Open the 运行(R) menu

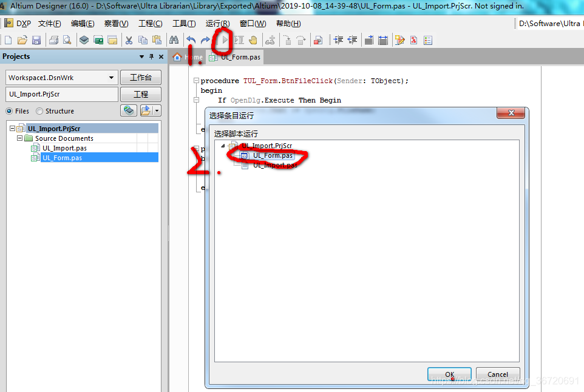(217, 24)
